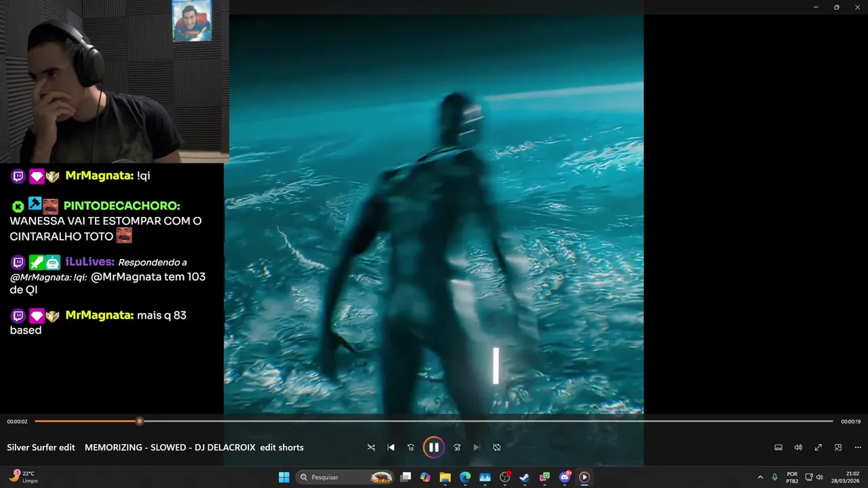The image size is (868, 488).
Task: Open Steam from the taskbar
Action: point(524,477)
